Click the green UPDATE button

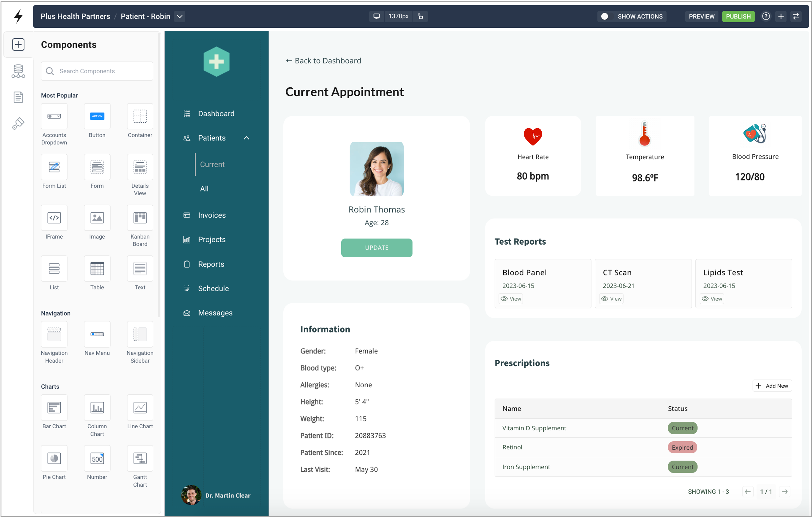376,248
